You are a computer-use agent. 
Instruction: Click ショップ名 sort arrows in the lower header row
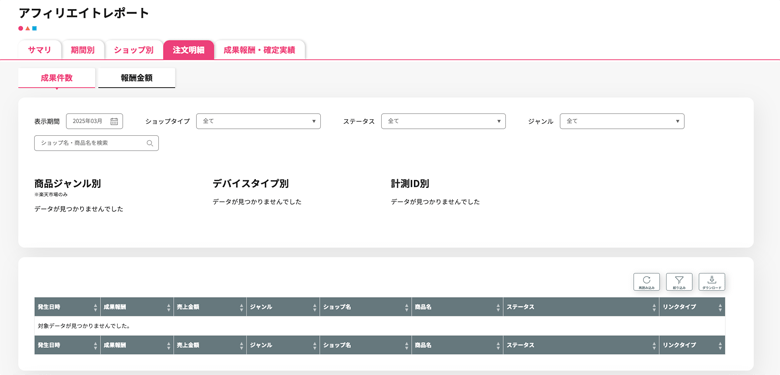pos(407,346)
